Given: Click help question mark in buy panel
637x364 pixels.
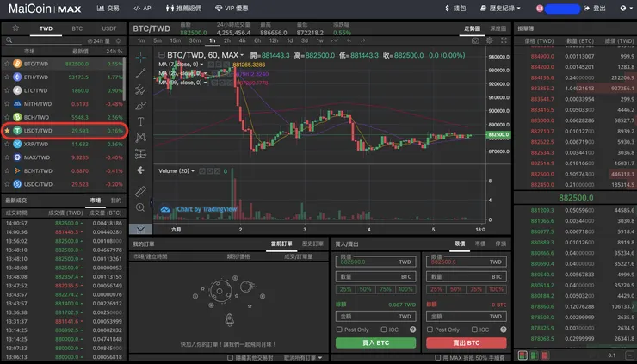Looking at the screenshot, I should [412, 330].
